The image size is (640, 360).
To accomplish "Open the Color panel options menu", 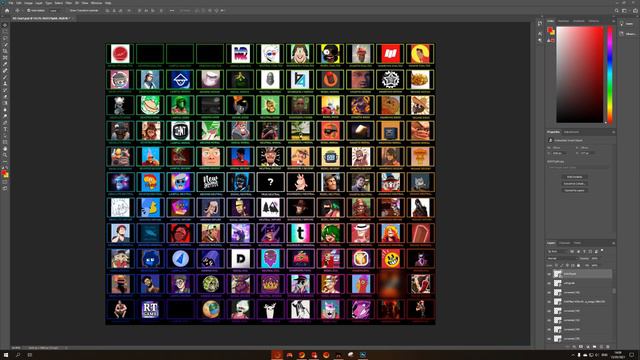I will tap(613, 21).
